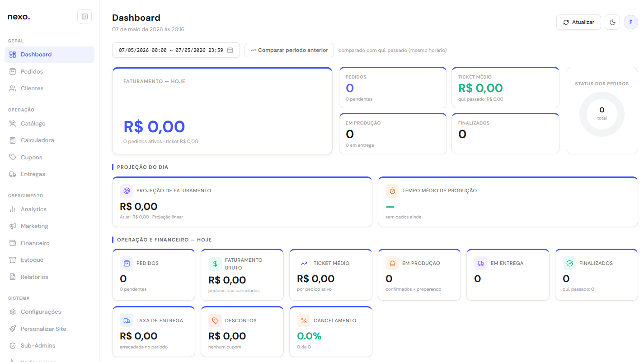The height and width of the screenshot is (362, 644).
Task: Click the checkmark icon on Finalizados card
Action: tap(569, 263)
